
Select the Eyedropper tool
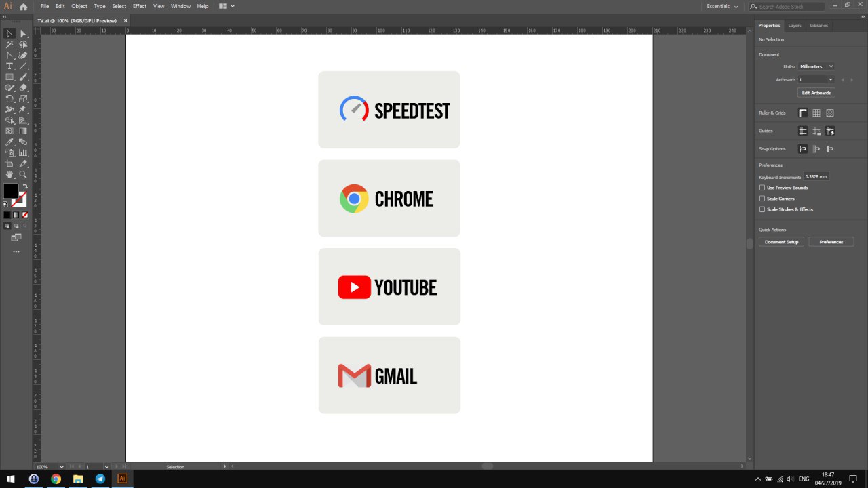point(9,142)
